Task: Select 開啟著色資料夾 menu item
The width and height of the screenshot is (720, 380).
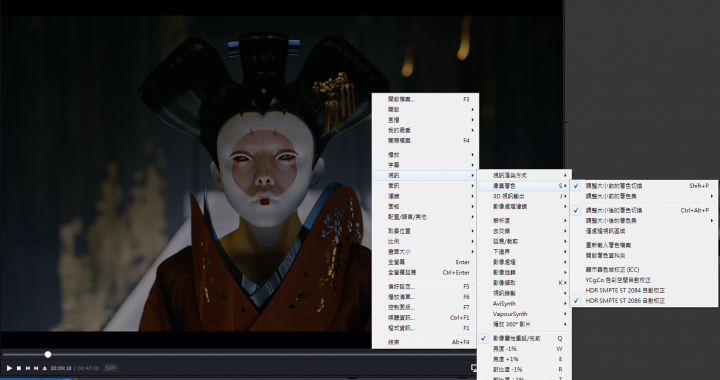Action: tap(644, 256)
